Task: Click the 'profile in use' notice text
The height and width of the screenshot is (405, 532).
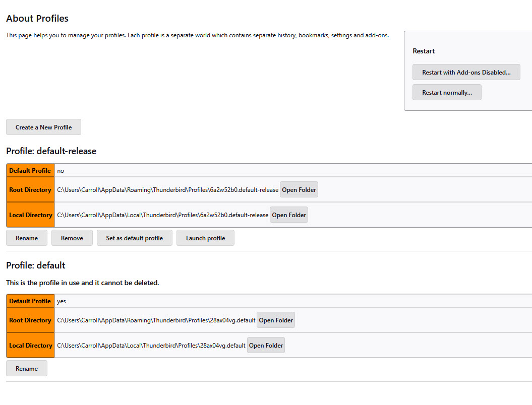Action: click(x=82, y=283)
